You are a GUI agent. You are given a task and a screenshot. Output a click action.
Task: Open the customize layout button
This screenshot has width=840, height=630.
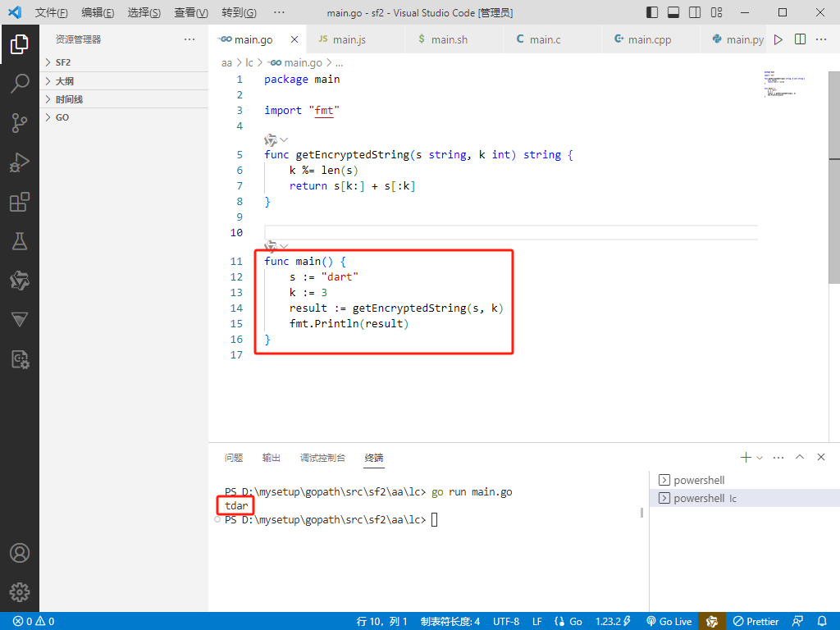(717, 12)
